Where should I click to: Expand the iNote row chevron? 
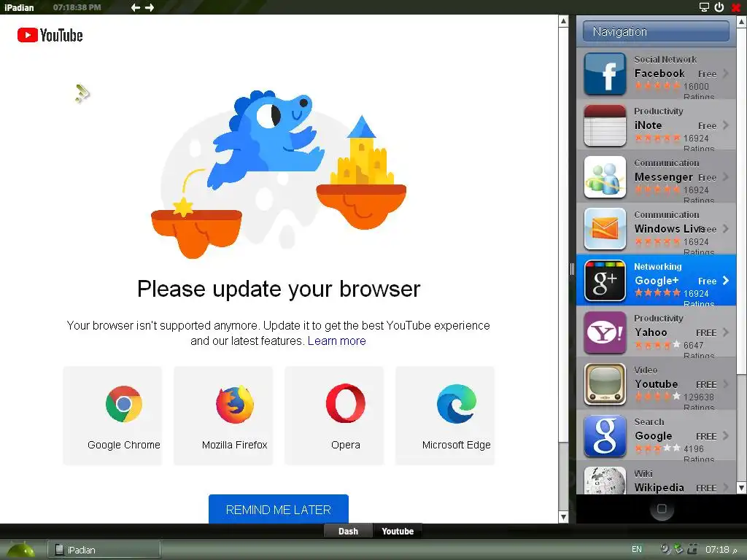click(726, 125)
